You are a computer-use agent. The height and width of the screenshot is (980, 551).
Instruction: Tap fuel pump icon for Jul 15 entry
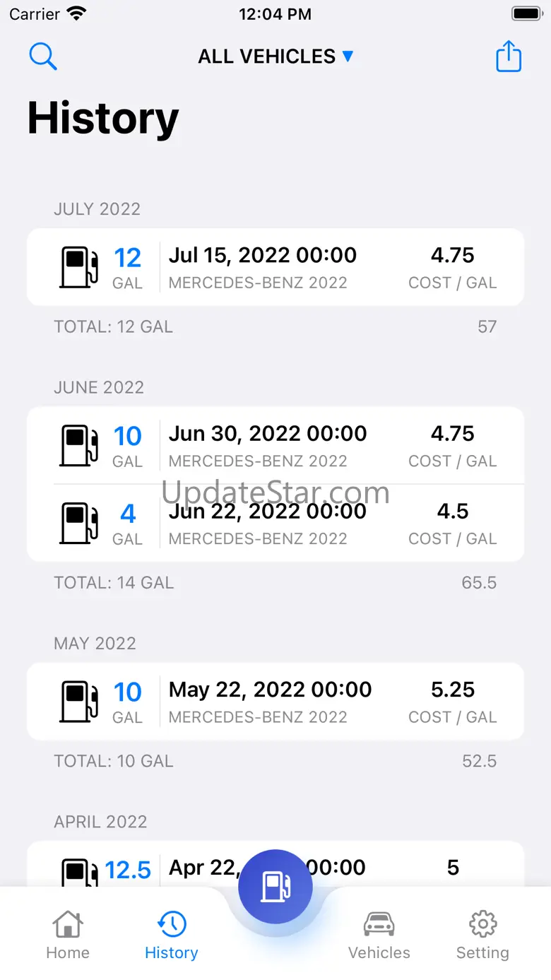coord(78,267)
